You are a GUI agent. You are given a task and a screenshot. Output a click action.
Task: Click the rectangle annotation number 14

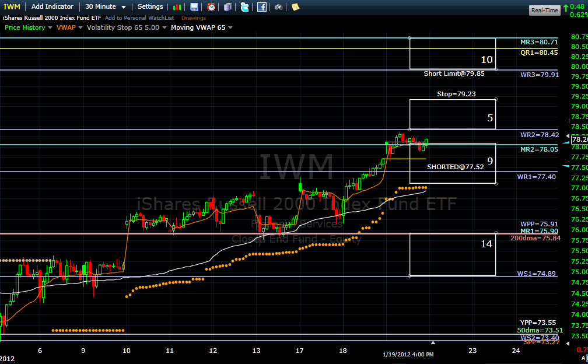[487, 244]
